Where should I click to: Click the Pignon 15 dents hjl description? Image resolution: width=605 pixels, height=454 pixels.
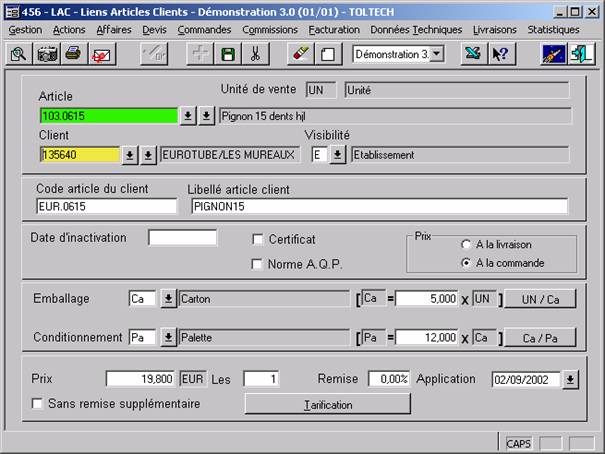pyautogui.click(x=395, y=116)
